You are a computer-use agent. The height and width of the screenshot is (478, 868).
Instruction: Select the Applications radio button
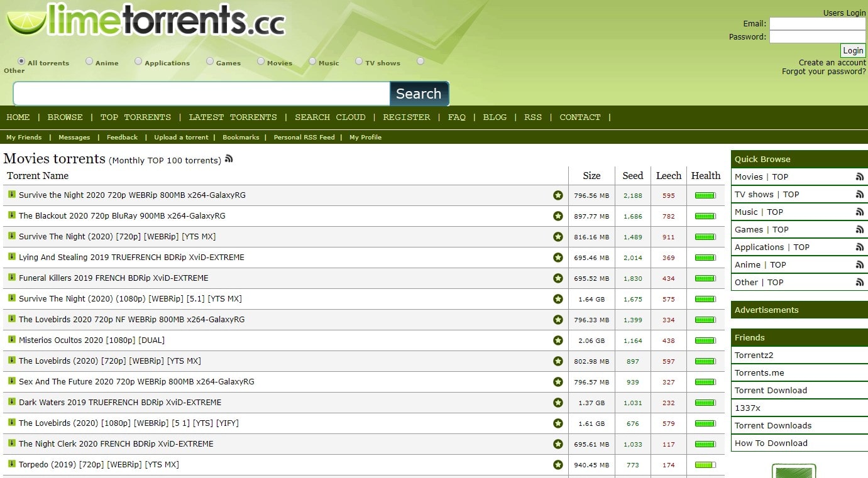point(138,61)
